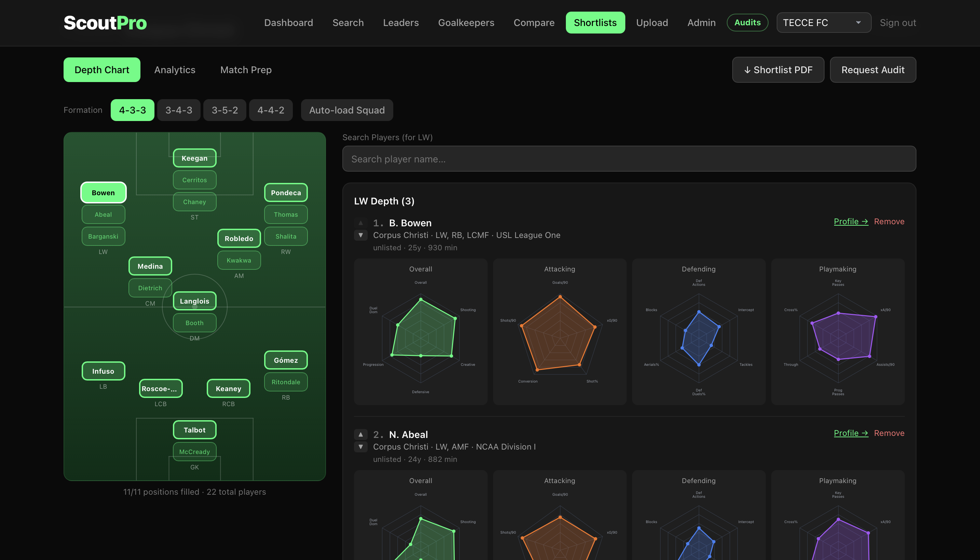980x560 pixels.
Task: Focus the Search player name field
Action: [x=629, y=159]
